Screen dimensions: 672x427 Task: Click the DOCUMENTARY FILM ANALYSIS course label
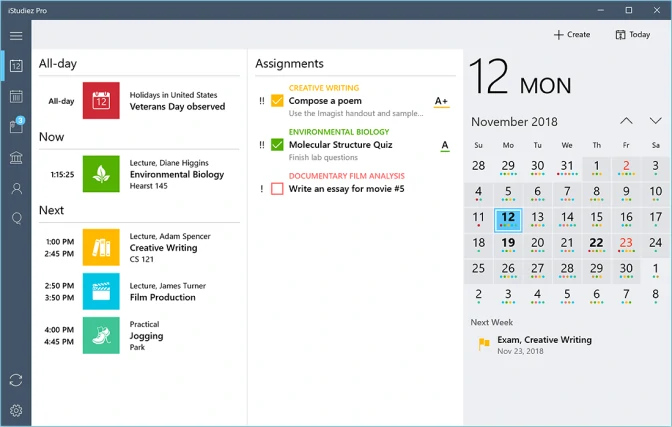coord(346,176)
